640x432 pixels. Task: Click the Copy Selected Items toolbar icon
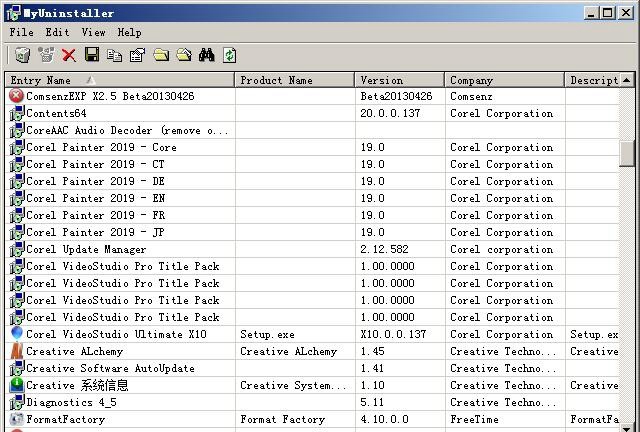pyautogui.click(x=115, y=55)
